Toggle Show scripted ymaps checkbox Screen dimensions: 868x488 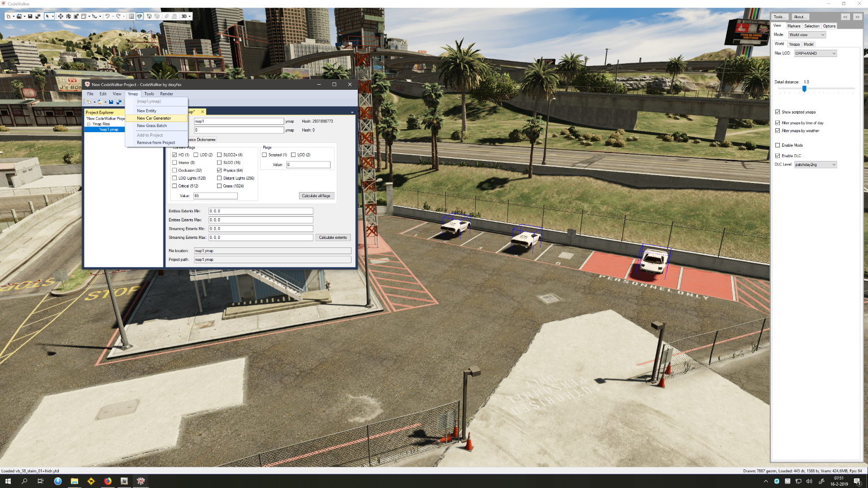(x=778, y=112)
